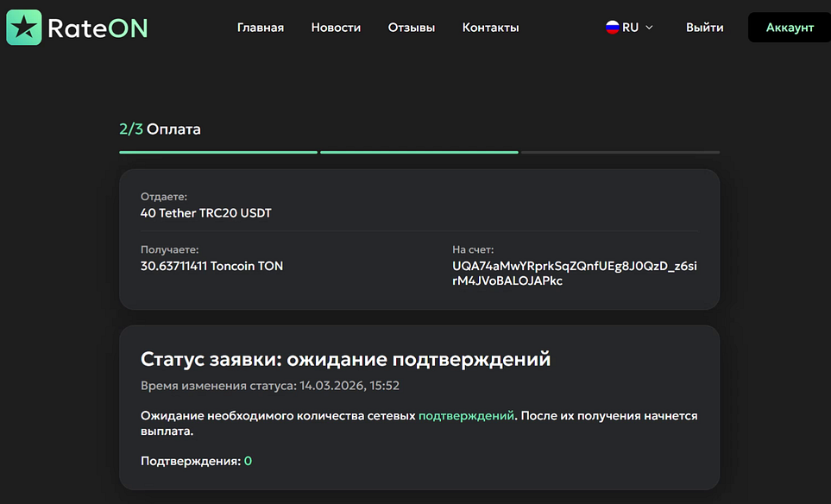Click the confirmations count value 0

pyautogui.click(x=248, y=462)
